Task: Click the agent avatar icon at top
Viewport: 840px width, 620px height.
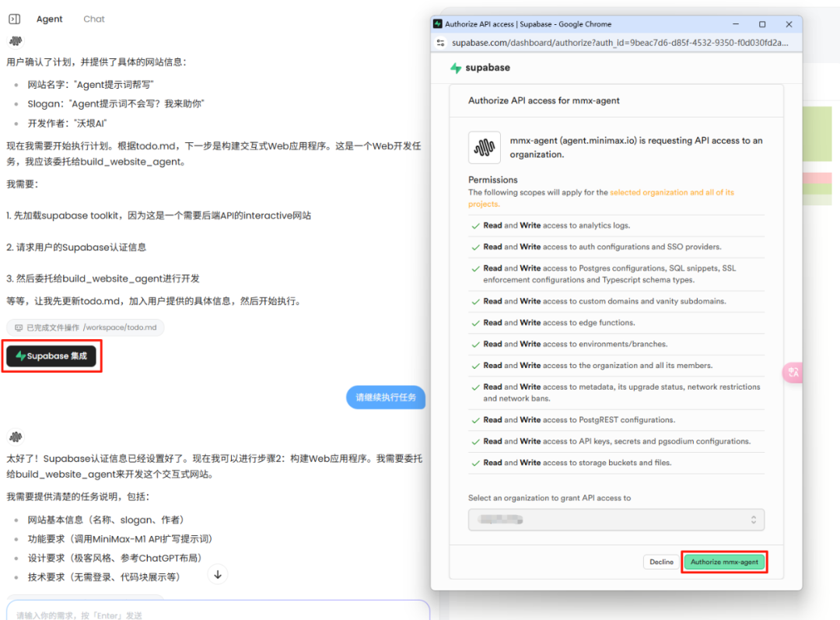Action: (16, 40)
